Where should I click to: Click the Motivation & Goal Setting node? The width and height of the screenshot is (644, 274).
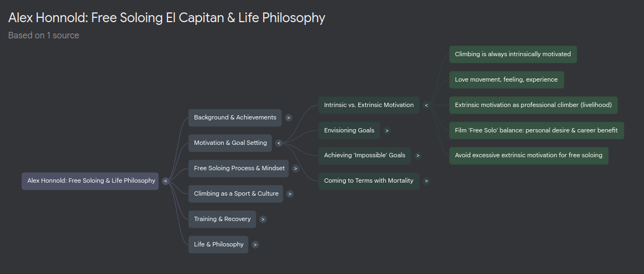click(x=230, y=143)
